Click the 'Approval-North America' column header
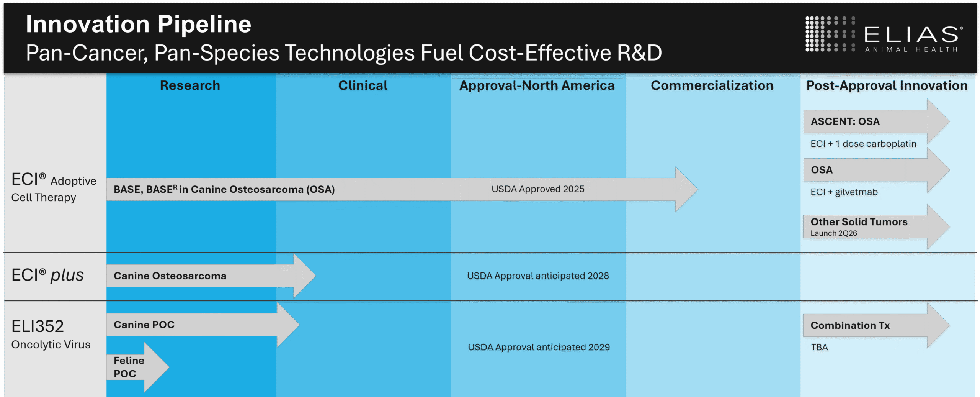Screen dimensions: 980x397 coord(537,85)
